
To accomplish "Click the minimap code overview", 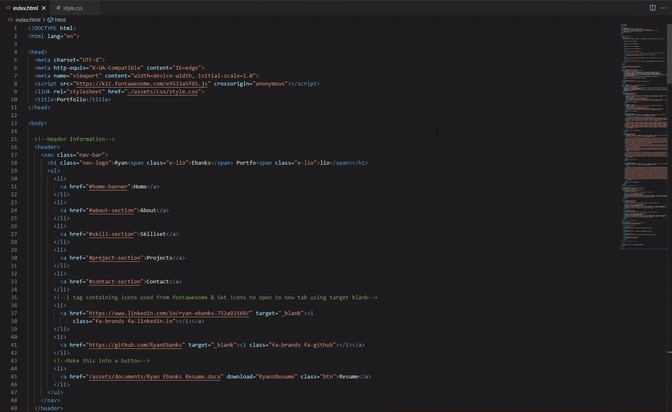I will (x=642, y=136).
